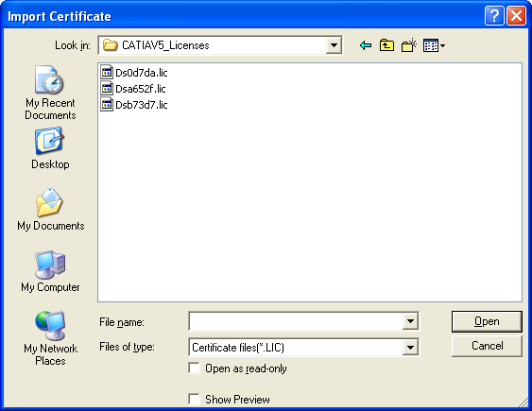Expand the Files of type dropdown
The width and height of the screenshot is (532, 411).
410,348
